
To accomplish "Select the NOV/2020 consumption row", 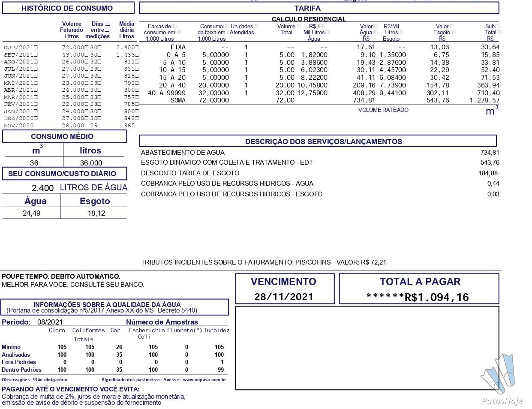I will click(x=70, y=126).
